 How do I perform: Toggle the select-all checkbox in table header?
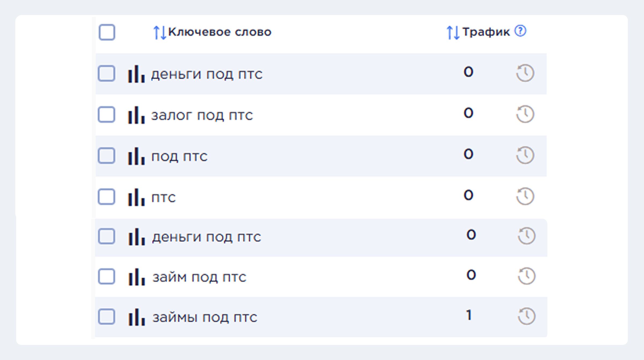point(107,32)
